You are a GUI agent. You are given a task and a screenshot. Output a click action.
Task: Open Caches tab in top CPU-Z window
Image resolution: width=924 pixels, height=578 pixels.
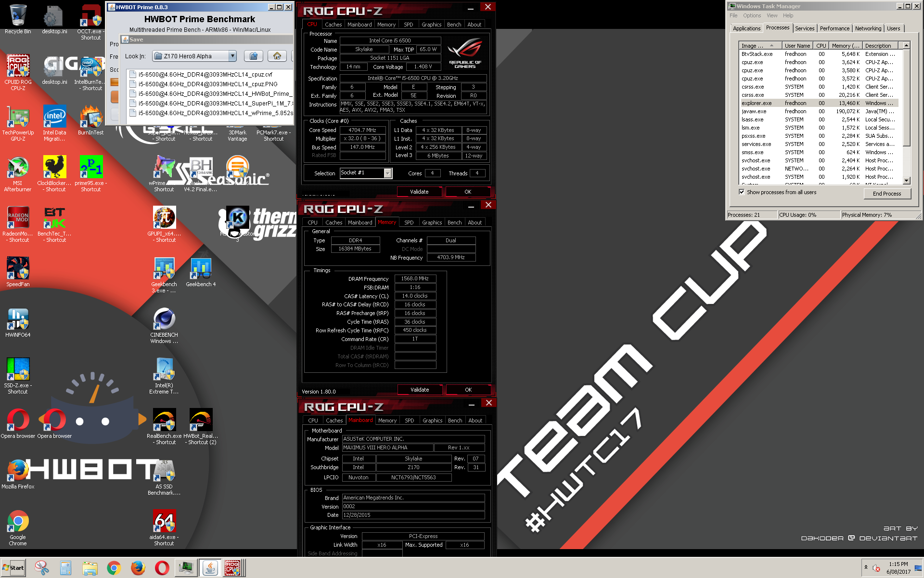[x=333, y=25]
